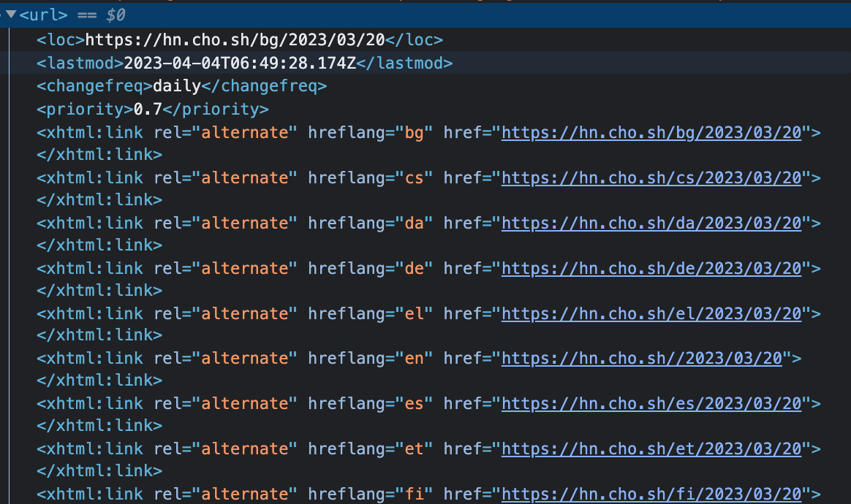Click the hreflang "en" attribute value

[414, 359]
